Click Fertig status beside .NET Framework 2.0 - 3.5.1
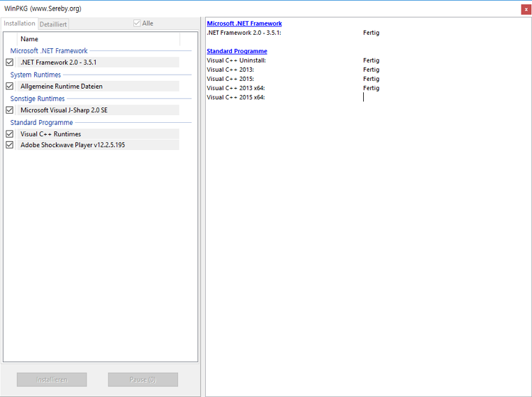Viewport: 532px width, 397px height. coord(371,33)
